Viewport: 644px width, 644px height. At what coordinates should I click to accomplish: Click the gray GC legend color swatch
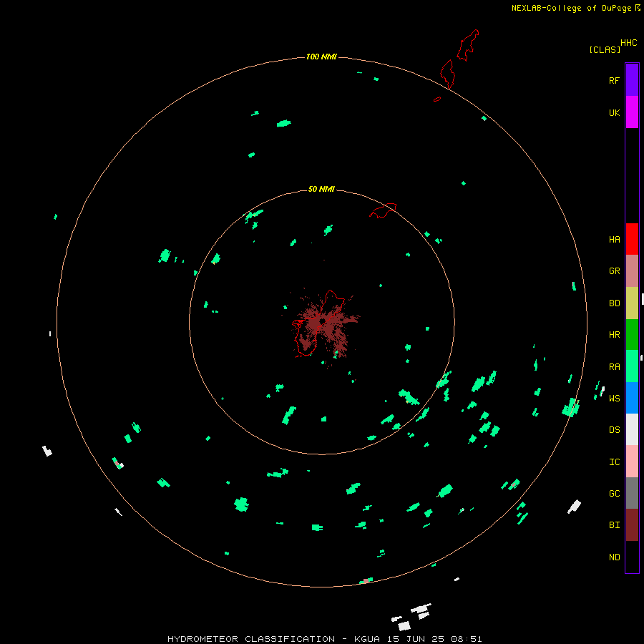pyautogui.click(x=632, y=493)
